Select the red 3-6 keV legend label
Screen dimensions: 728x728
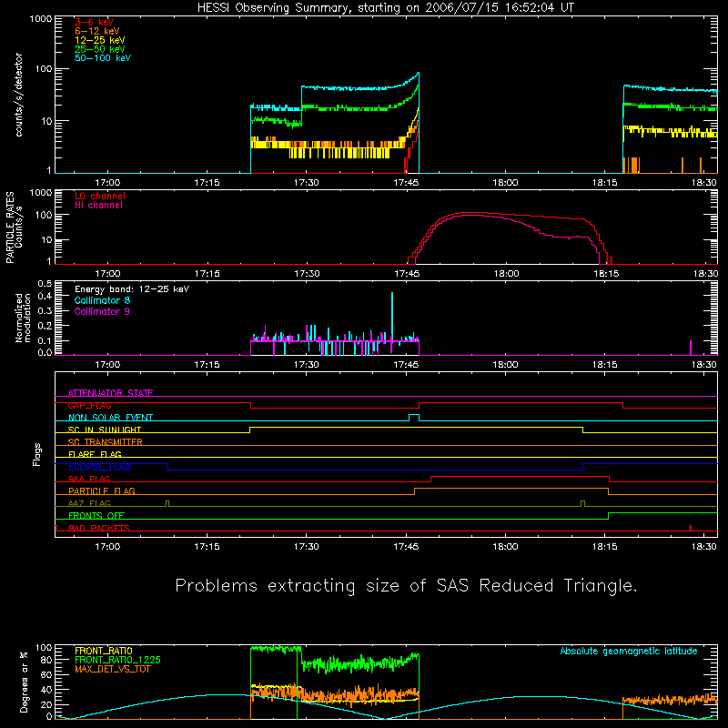point(94,22)
